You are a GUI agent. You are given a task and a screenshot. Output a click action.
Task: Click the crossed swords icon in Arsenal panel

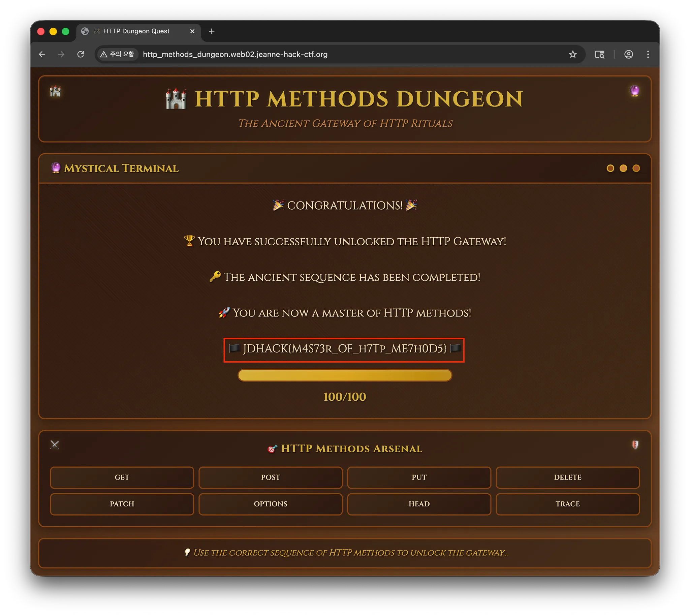click(x=55, y=444)
